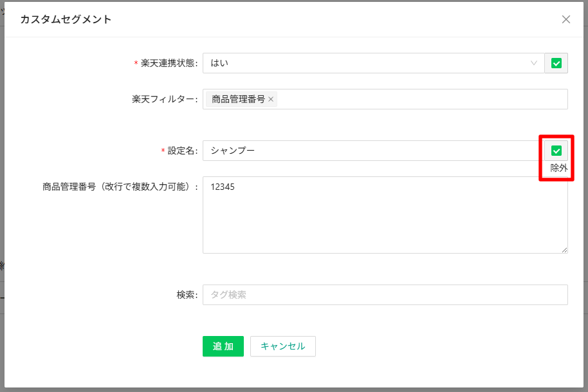Screen dimensions: 588x392
Task: Click the キャンセル button
Action: pyautogui.click(x=283, y=346)
